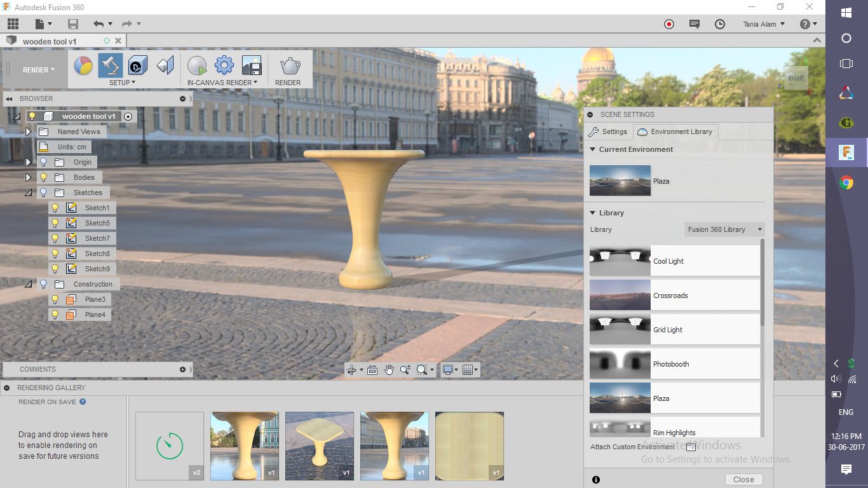This screenshot has height=488, width=868.
Task: Expand the Origin folder
Action: tap(28, 162)
